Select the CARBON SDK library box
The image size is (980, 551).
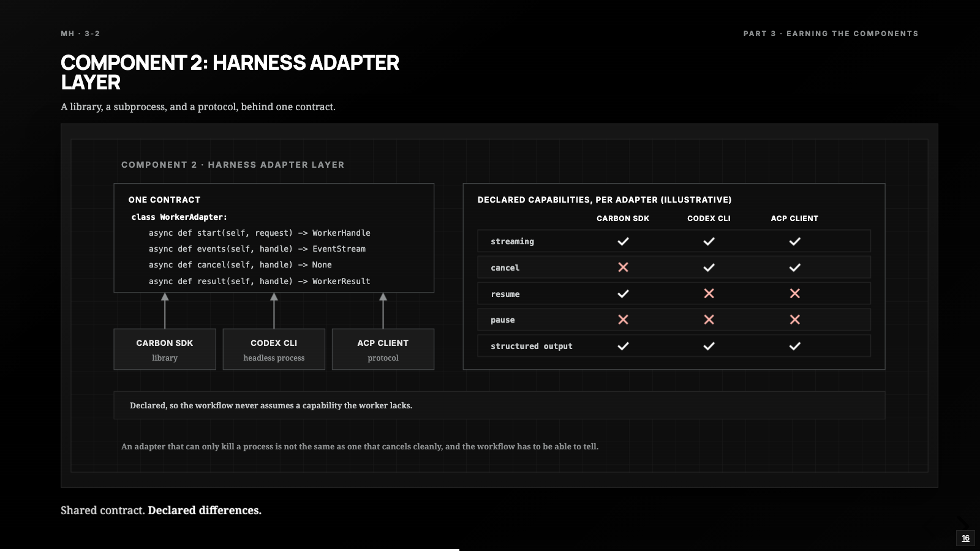(165, 350)
